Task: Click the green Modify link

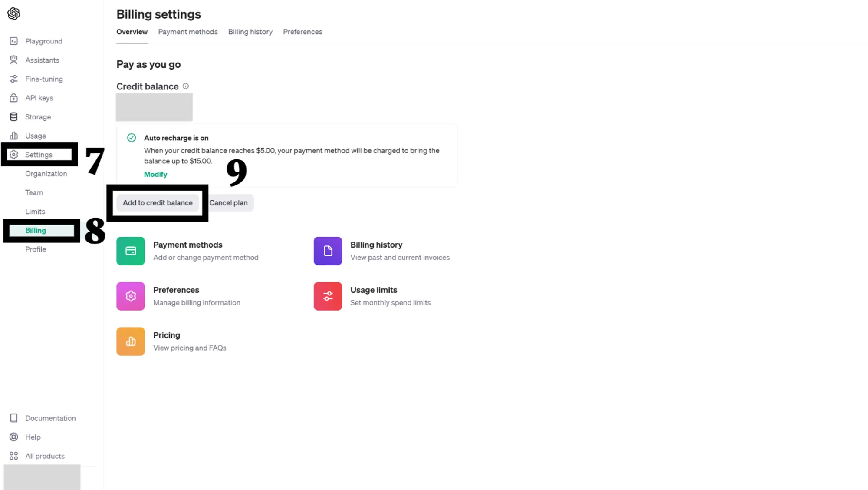Action: coord(155,174)
